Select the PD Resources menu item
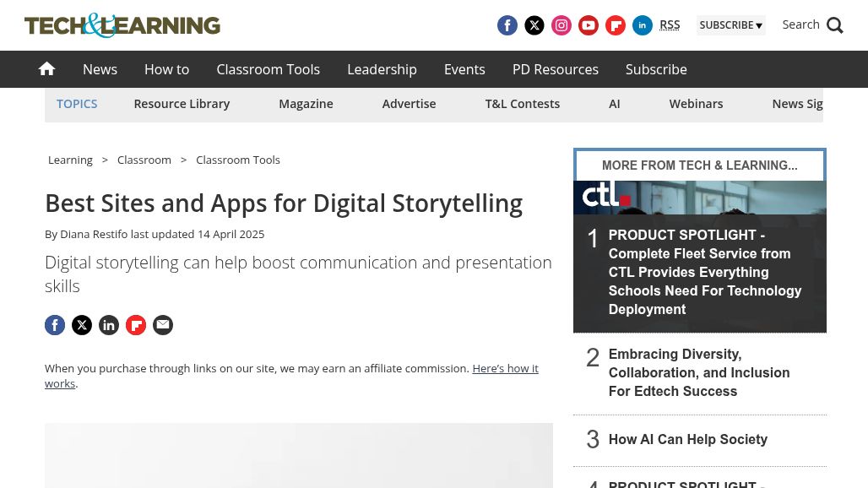Image resolution: width=868 pixels, height=488 pixels. coord(555,69)
